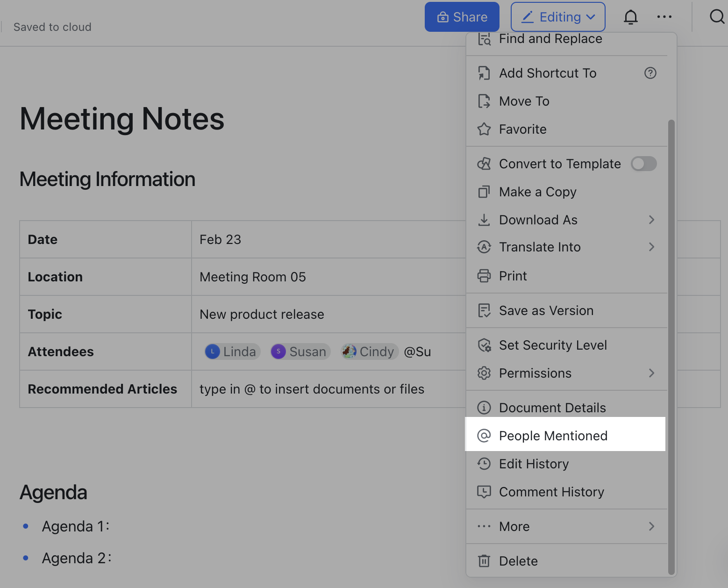Select the Add Shortcut To option

click(x=547, y=73)
